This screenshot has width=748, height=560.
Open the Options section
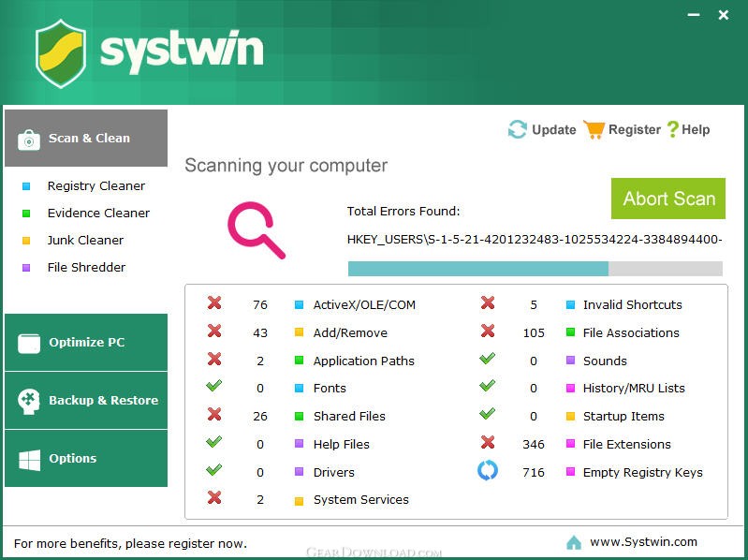(x=86, y=459)
